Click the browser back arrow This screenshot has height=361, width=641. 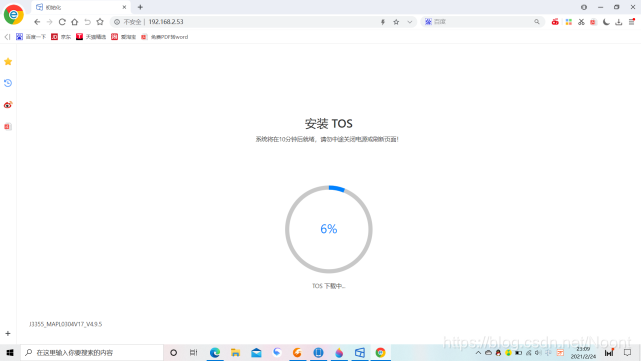coord(37,22)
